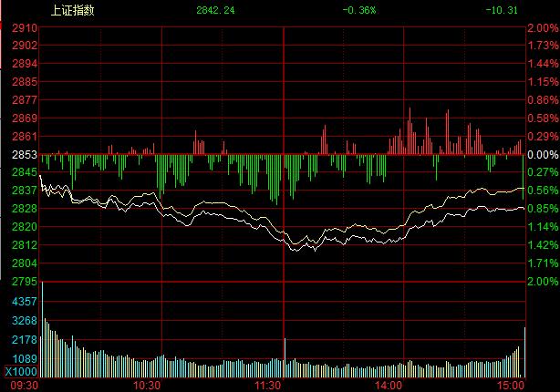Click the bottom green 2.00% label

point(543,282)
